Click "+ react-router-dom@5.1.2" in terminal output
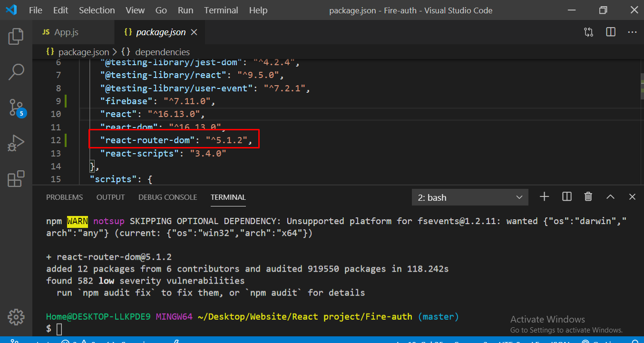 109,257
